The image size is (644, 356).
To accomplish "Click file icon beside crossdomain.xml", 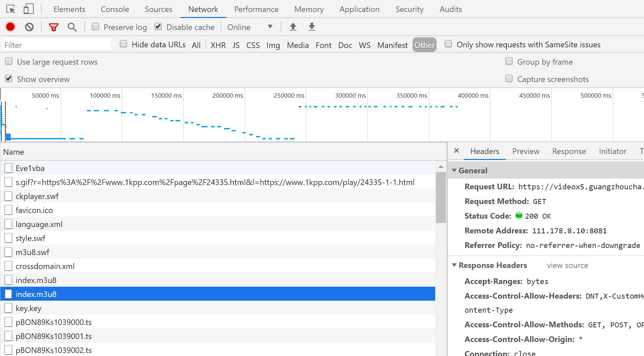I will point(8,266).
